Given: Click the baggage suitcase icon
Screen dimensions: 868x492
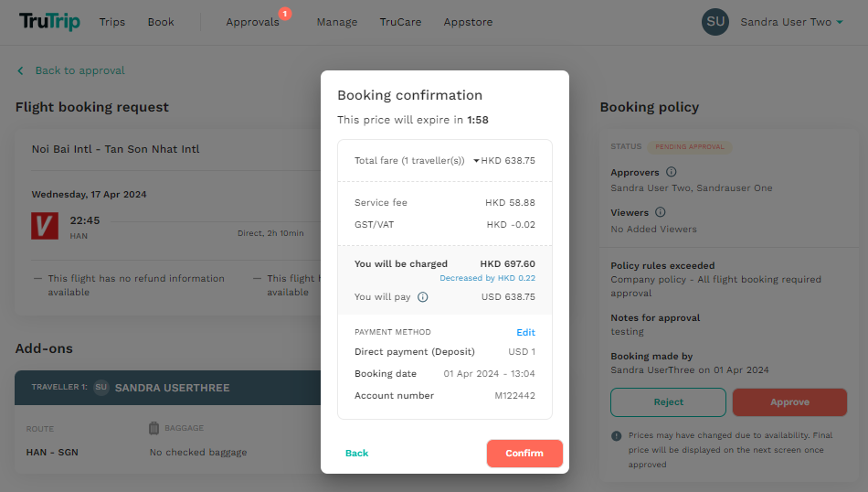Looking at the screenshot, I should [x=153, y=428].
